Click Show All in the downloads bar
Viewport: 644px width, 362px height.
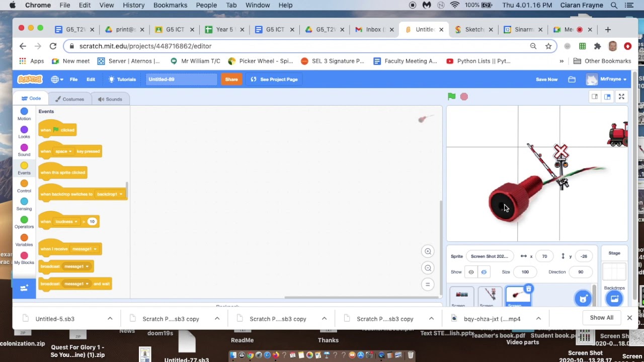click(x=601, y=318)
